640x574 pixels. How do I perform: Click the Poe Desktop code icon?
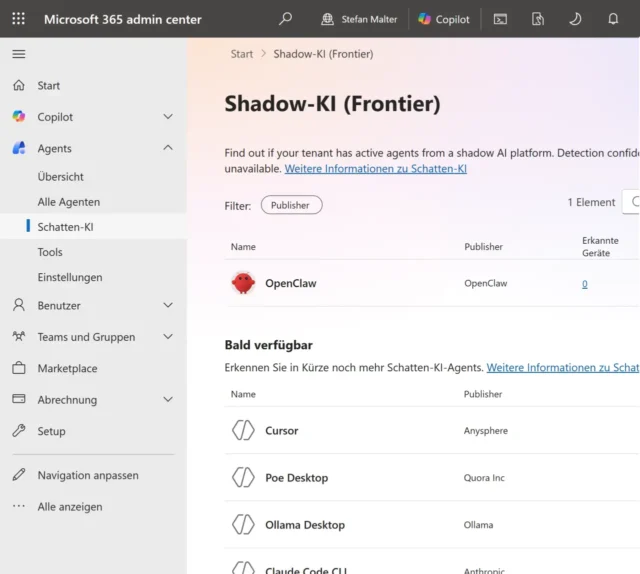pos(243,477)
